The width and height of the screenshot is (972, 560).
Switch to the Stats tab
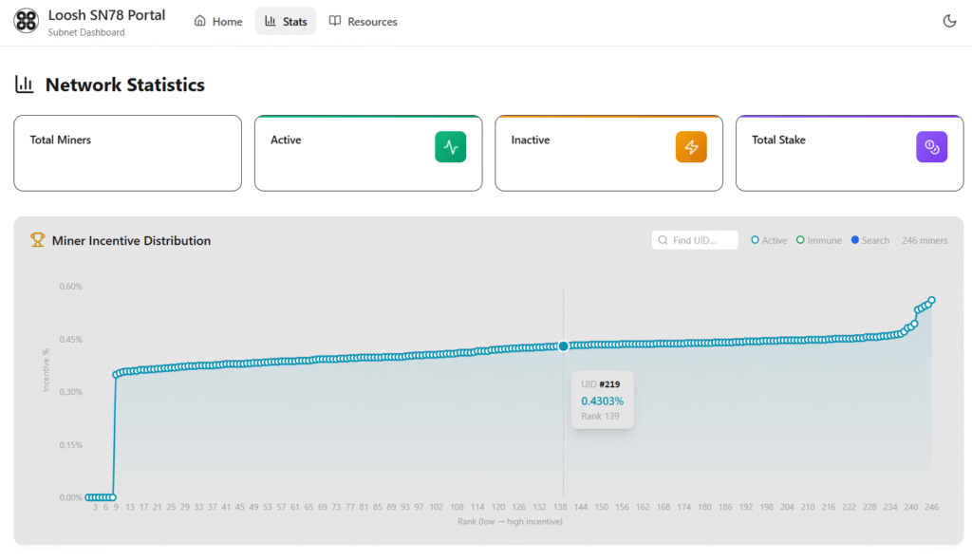coord(286,21)
